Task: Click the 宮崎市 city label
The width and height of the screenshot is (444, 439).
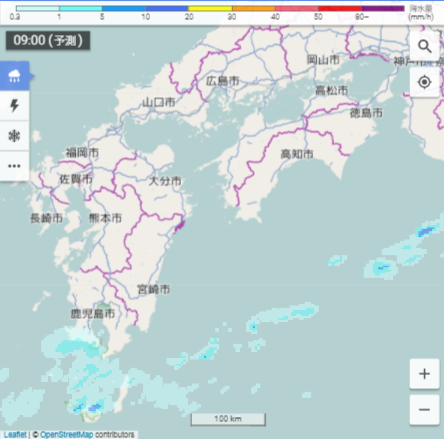Action: [154, 289]
